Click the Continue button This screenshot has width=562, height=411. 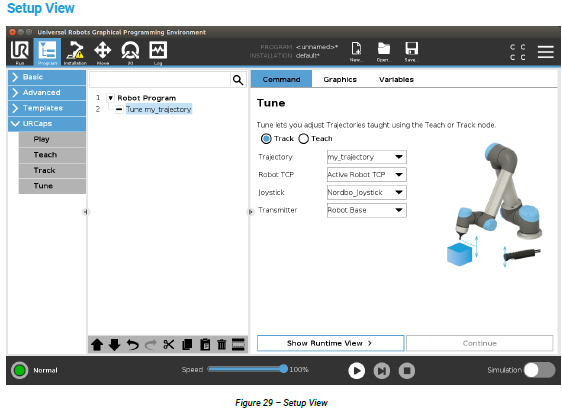[480, 343]
